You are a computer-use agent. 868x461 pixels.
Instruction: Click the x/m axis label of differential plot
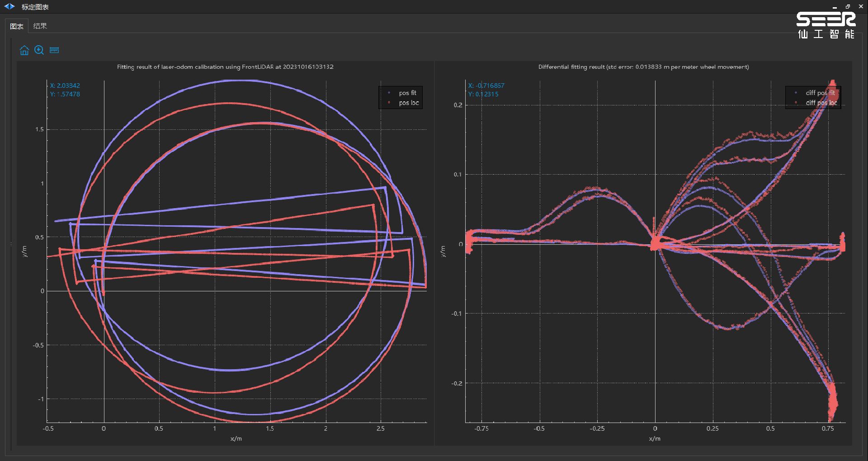pos(655,438)
